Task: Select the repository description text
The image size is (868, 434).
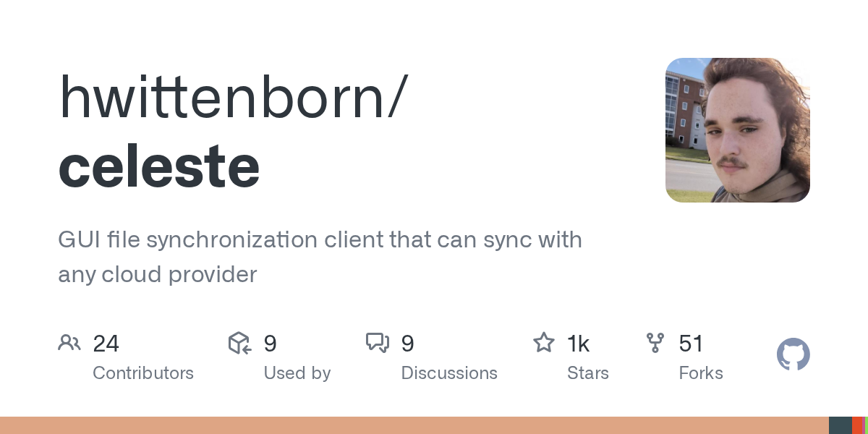Action: pos(320,257)
